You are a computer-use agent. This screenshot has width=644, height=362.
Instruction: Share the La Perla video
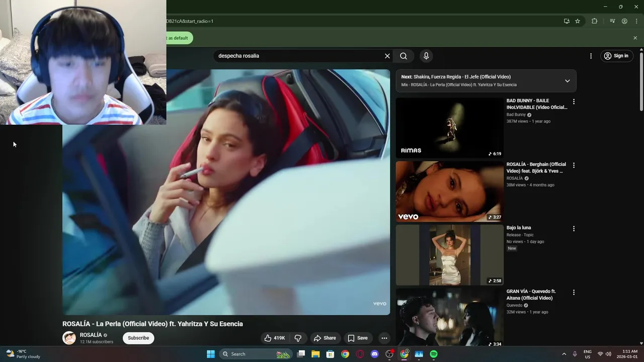325,338
